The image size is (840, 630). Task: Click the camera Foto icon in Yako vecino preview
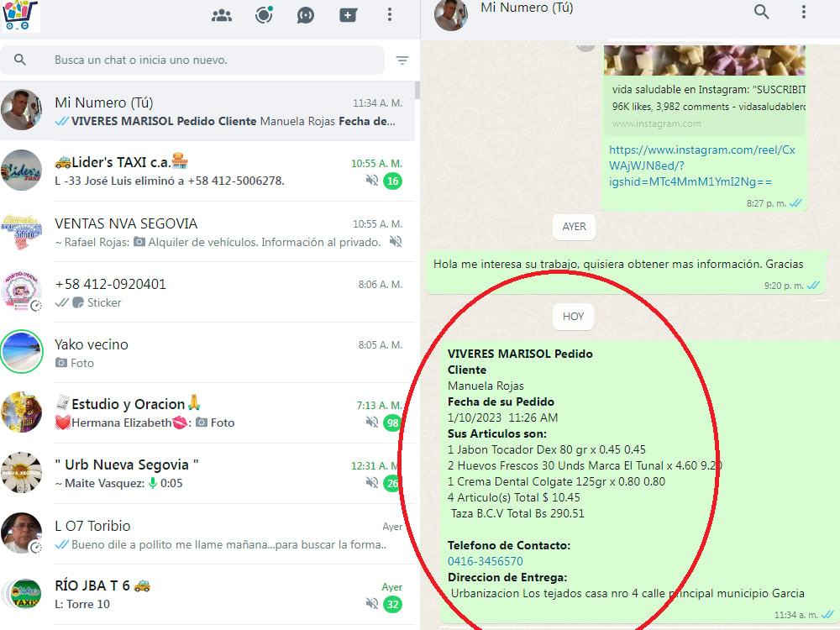61,363
